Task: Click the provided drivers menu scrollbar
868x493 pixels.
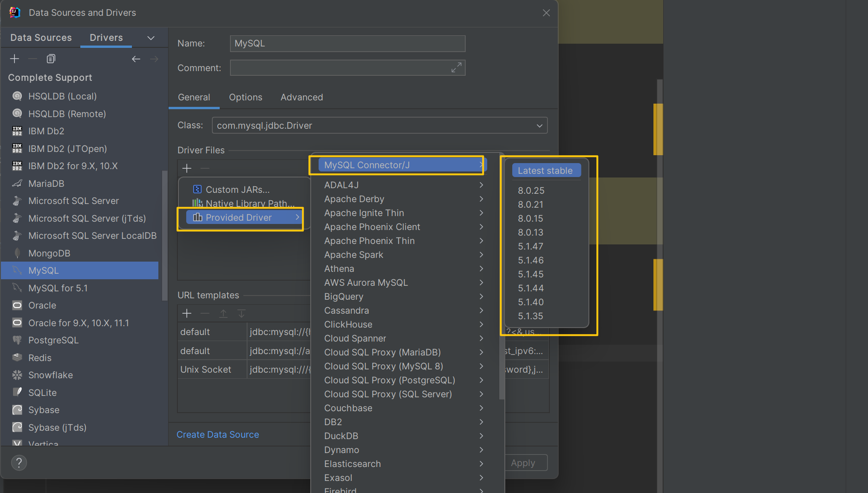Action: coord(502,276)
